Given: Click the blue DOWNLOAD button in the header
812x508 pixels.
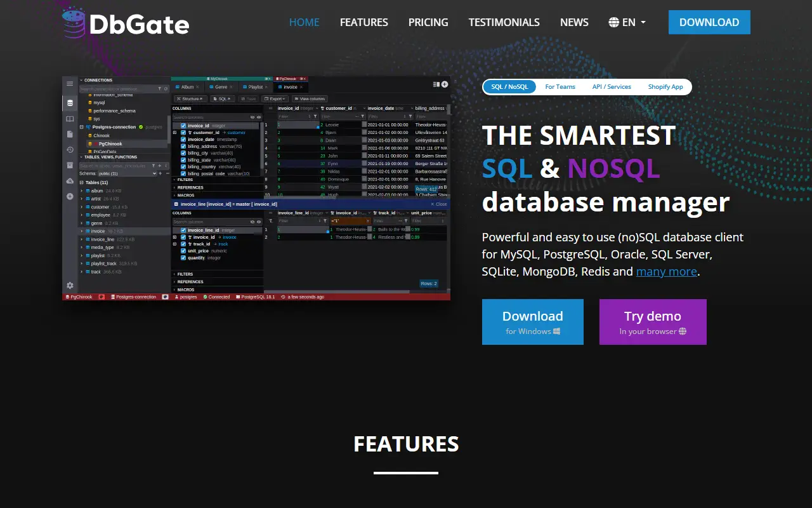Looking at the screenshot, I should pyautogui.click(x=709, y=22).
